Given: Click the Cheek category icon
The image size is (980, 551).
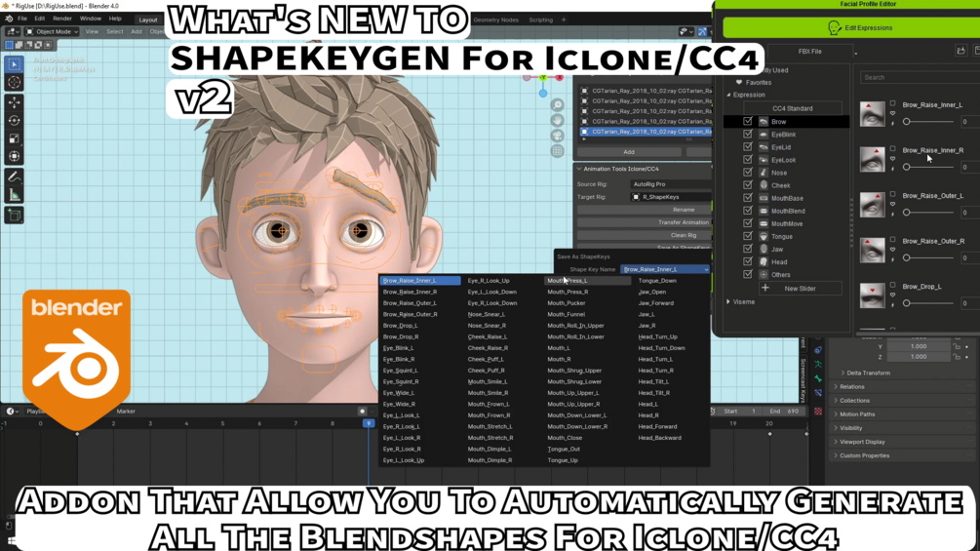Looking at the screenshot, I should click(x=764, y=185).
